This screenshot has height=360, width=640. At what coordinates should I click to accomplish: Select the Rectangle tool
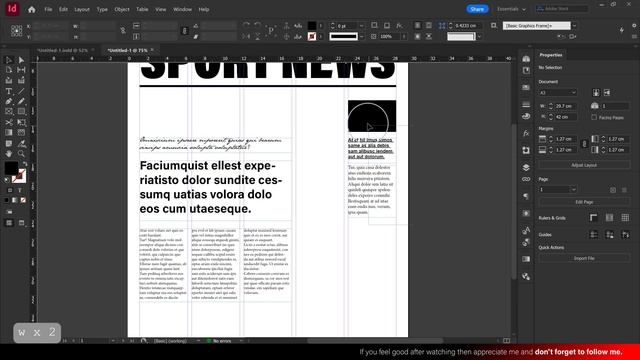coord(21,111)
